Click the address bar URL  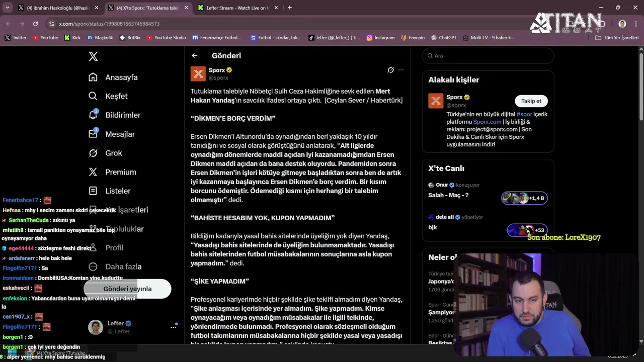point(109,24)
